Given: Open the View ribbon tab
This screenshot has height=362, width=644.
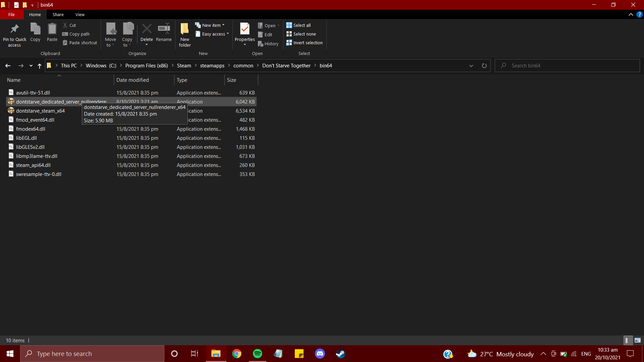Looking at the screenshot, I should click(x=80, y=14).
